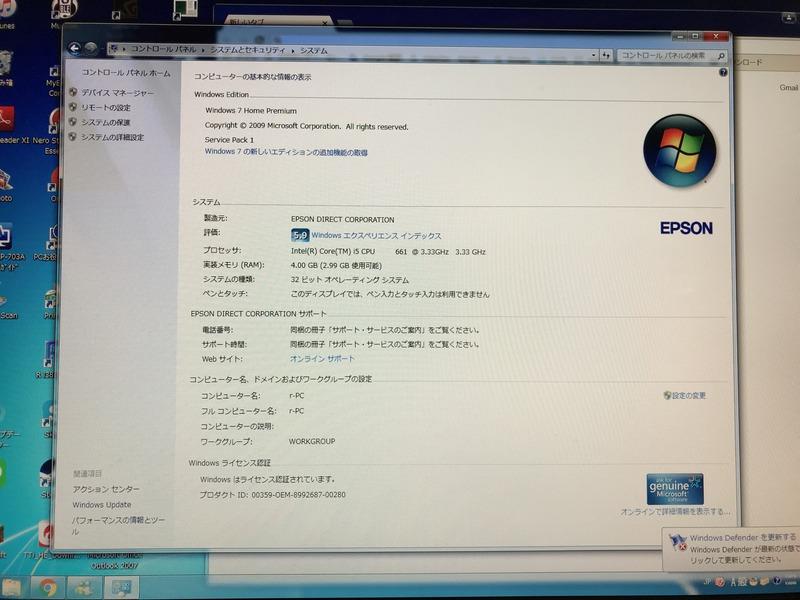The height and width of the screenshot is (600, 800).
Task: Click JP language indicator in tray
Action: (x=707, y=582)
